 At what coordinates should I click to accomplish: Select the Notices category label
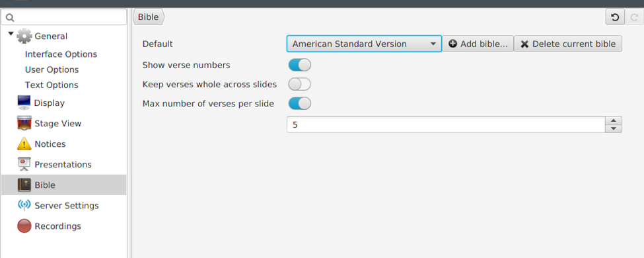click(x=50, y=144)
